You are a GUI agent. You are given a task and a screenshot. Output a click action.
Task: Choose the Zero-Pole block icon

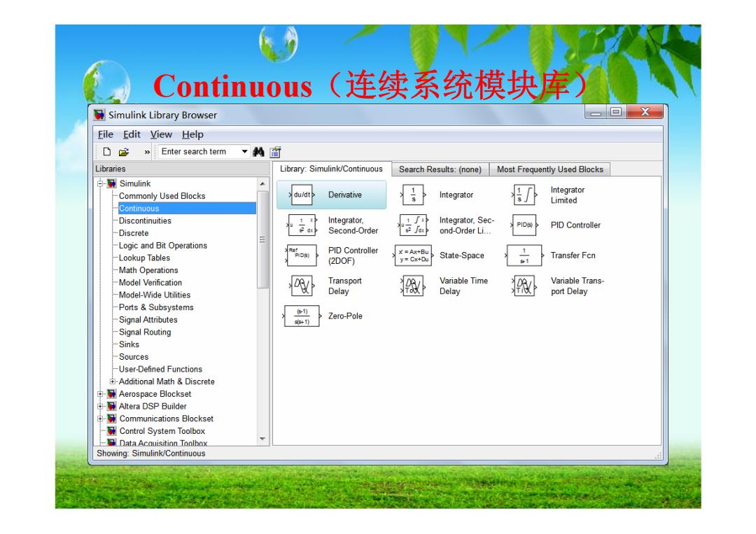pyautogui.click(x=302, y=316)
